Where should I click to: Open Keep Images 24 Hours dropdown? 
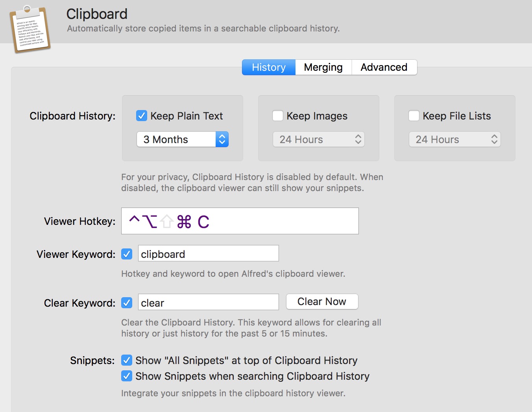[x=319, y=140]
